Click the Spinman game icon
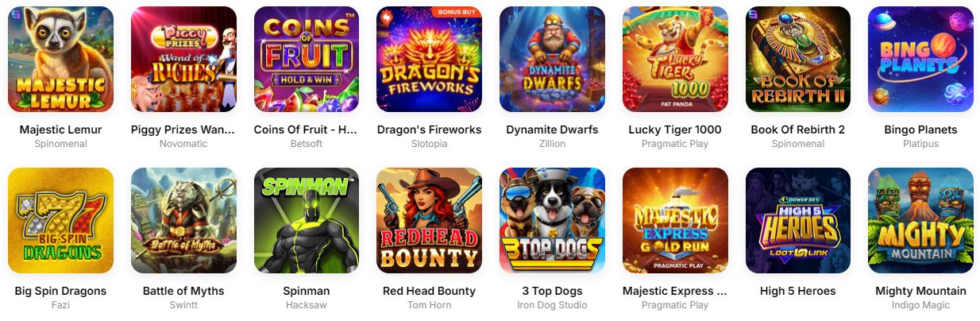 coord(307,220)
